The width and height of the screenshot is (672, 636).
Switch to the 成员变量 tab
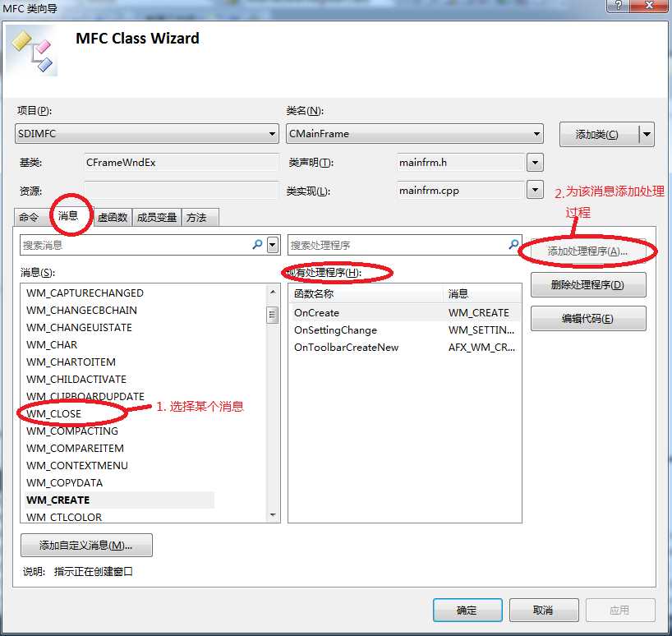click(x=157, y=217)
